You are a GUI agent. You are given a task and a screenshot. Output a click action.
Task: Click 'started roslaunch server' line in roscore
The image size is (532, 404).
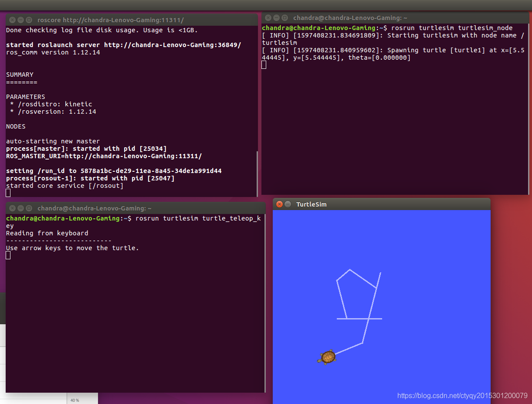124,45
